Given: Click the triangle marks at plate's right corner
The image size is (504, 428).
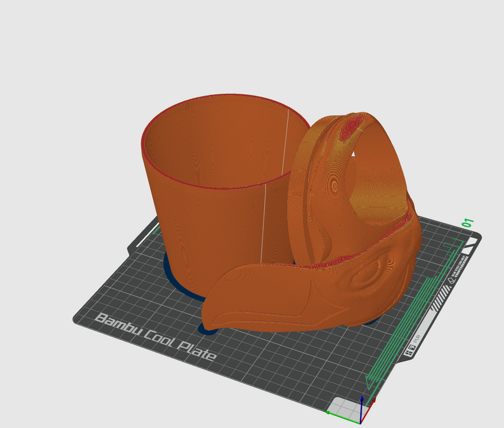Looking at the screenshot, I should [x=469, y=247].
